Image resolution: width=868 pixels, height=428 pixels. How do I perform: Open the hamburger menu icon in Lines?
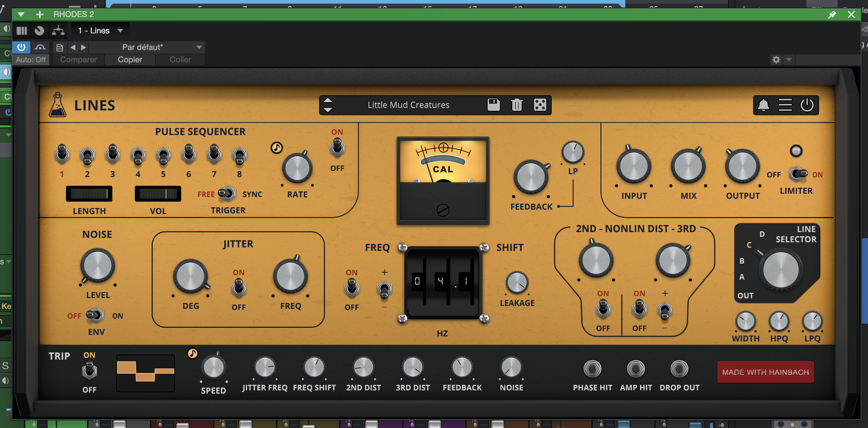coord(785,105)
